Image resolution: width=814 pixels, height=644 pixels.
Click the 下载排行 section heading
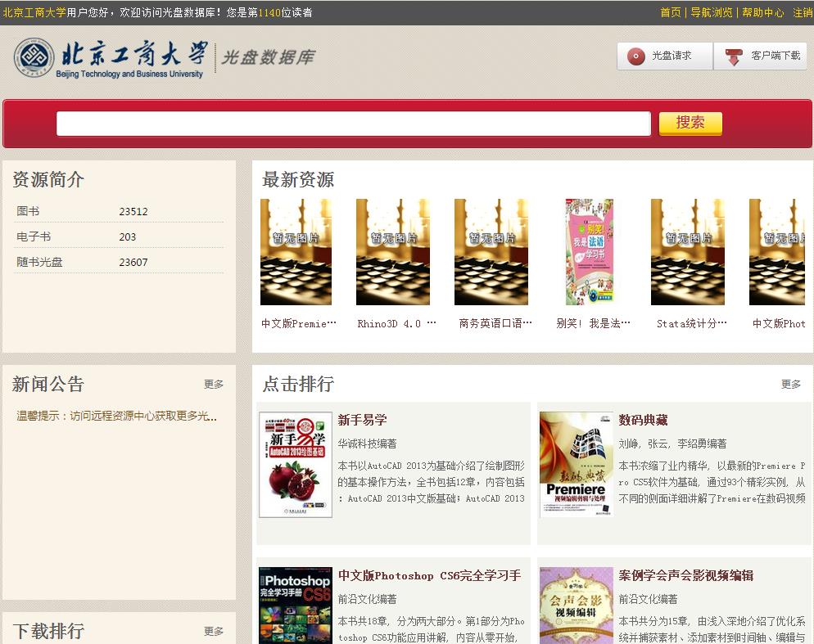click(x=48, y=631)
